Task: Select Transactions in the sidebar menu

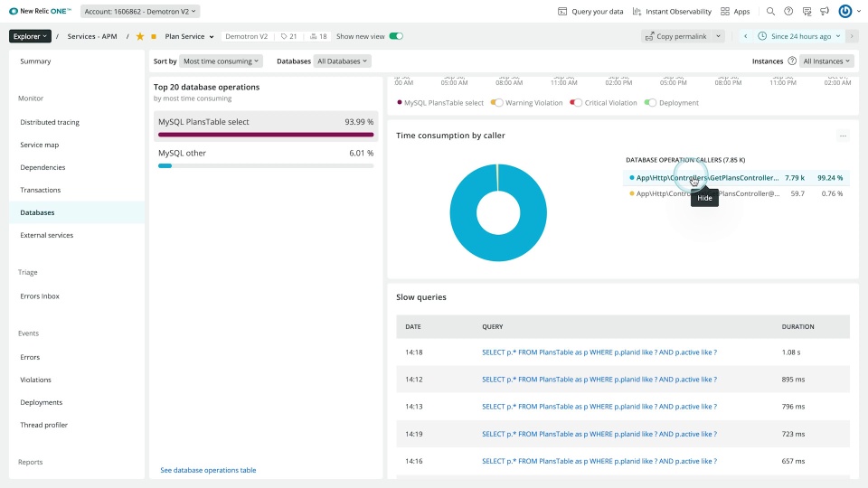Action: coord(41,190)
